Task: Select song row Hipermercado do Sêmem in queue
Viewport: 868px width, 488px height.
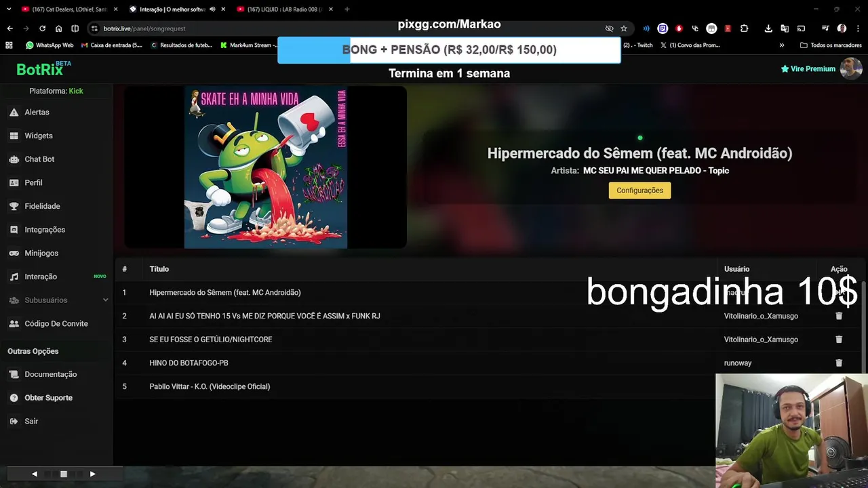Action: pyautogui.click(x=490, y=293)
